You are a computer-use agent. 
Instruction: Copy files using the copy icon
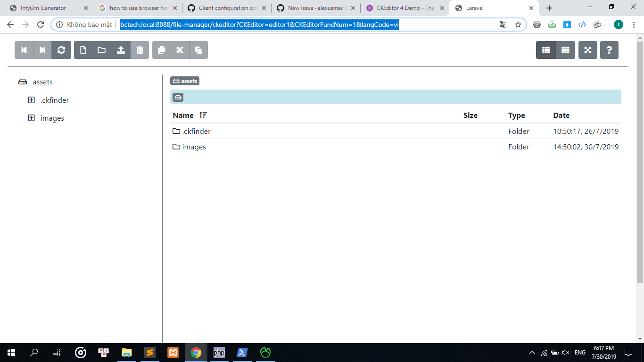161,49
